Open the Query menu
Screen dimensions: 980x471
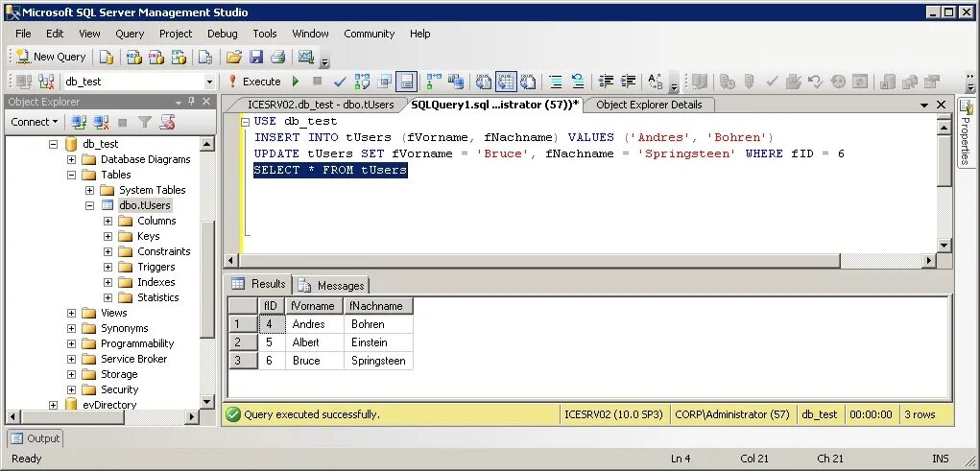(x=130, y=34)
